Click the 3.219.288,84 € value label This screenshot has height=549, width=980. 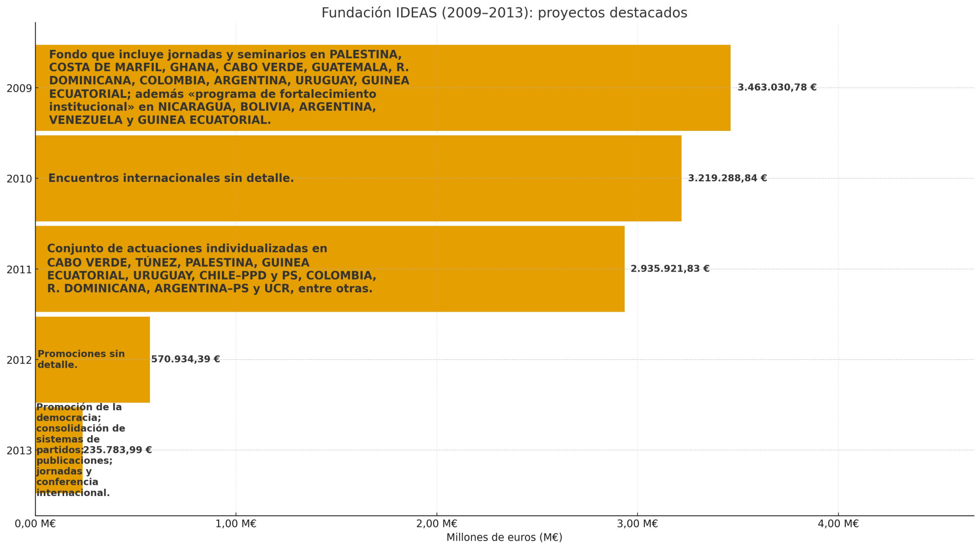[727, 178]
